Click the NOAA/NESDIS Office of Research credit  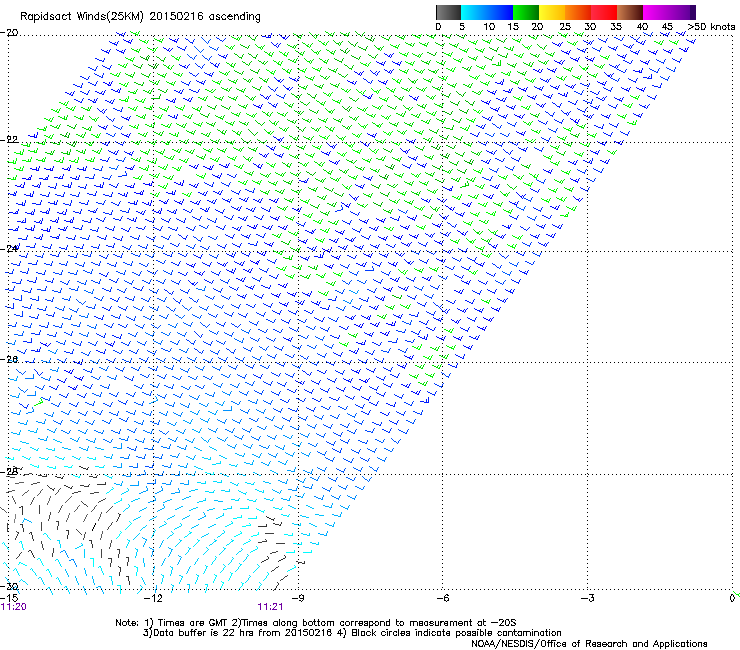click(589, 644)
